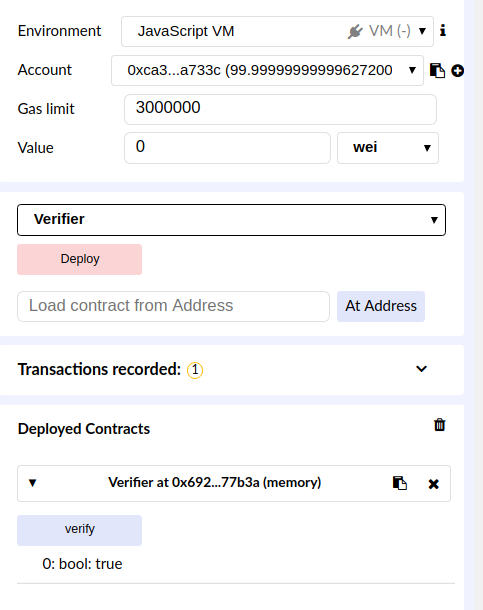Focus the Value amount field

[228, 148]
